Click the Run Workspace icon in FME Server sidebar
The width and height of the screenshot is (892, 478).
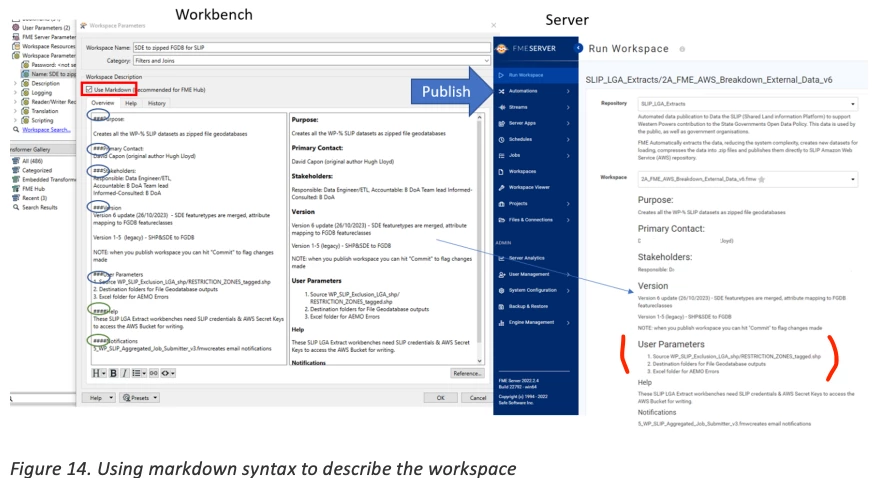(x=501, y=75)
